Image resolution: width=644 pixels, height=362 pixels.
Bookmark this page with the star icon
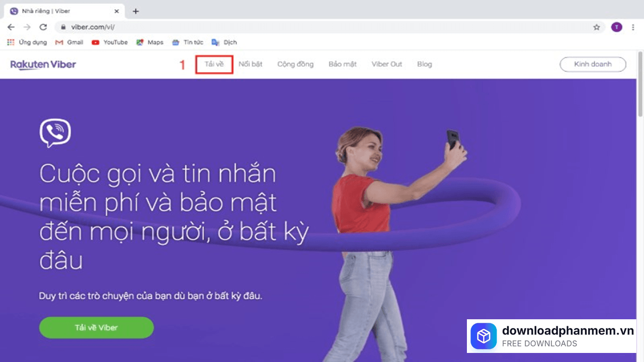(x=597, y=27)
